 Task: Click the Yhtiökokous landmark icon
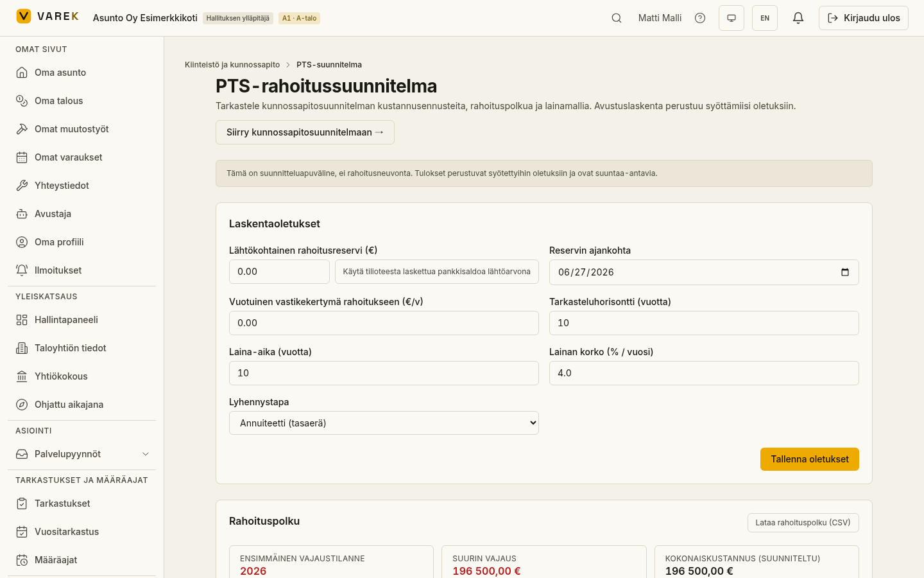(22, 376)
